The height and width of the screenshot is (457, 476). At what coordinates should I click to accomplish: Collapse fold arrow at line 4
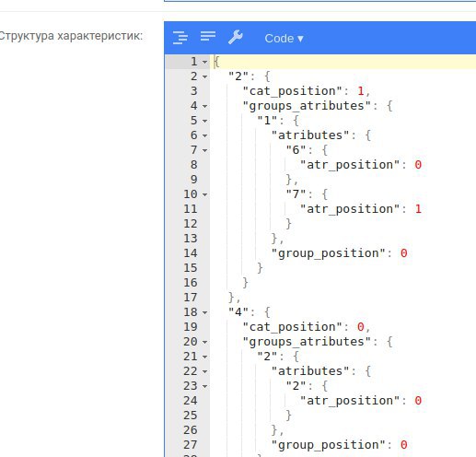pos(204,106)
